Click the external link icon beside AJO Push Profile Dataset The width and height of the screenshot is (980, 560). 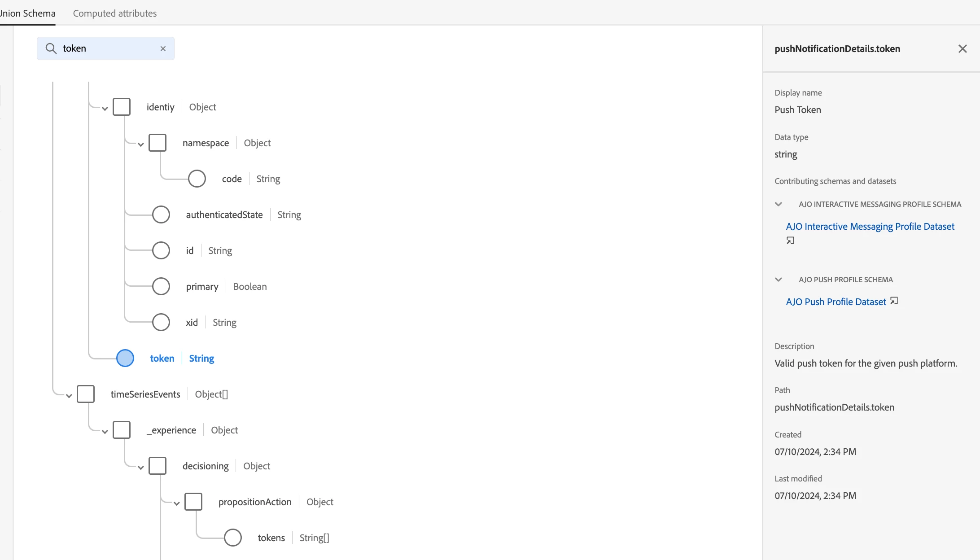[x=894, y=301]
